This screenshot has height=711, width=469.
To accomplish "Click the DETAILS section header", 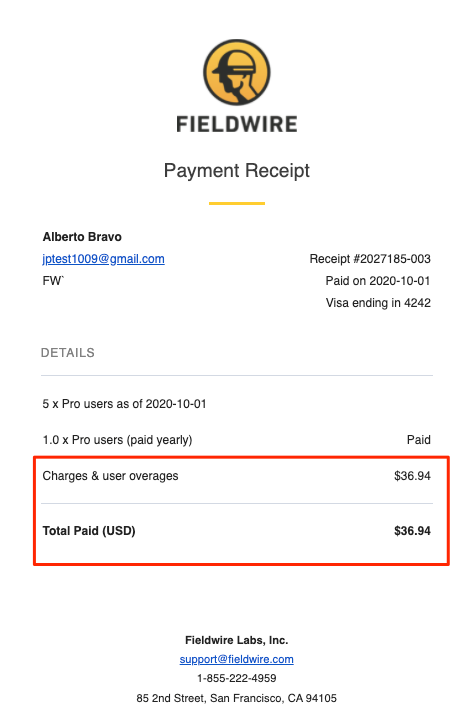I will pos(68,353).
